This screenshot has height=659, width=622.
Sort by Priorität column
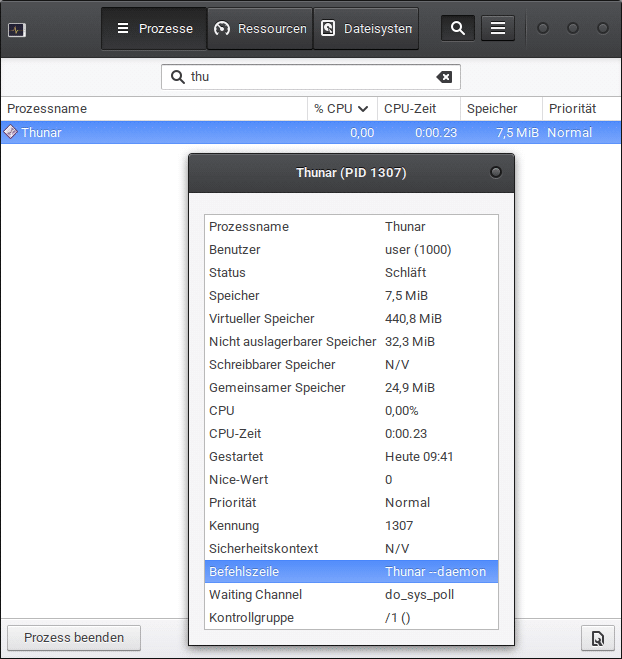pos(582,109)
